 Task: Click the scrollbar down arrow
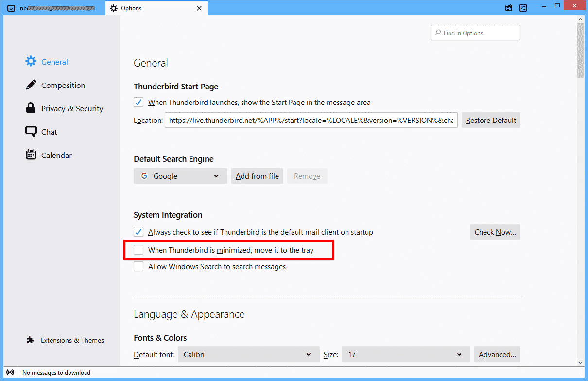pos(581,362)
